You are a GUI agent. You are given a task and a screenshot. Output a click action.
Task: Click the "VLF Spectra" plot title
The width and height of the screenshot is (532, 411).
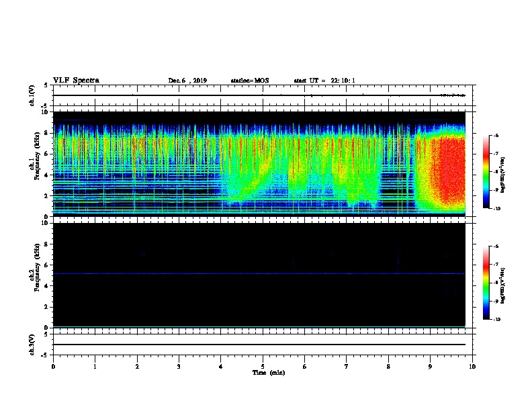[x=76, y=81]
